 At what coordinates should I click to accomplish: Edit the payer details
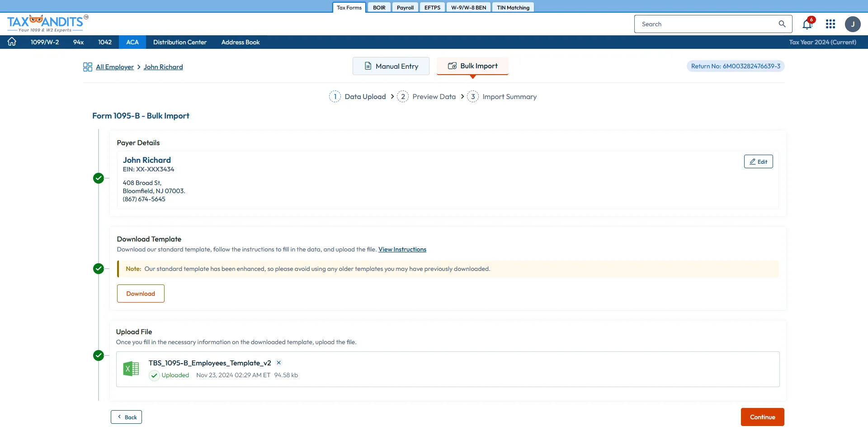758,161
